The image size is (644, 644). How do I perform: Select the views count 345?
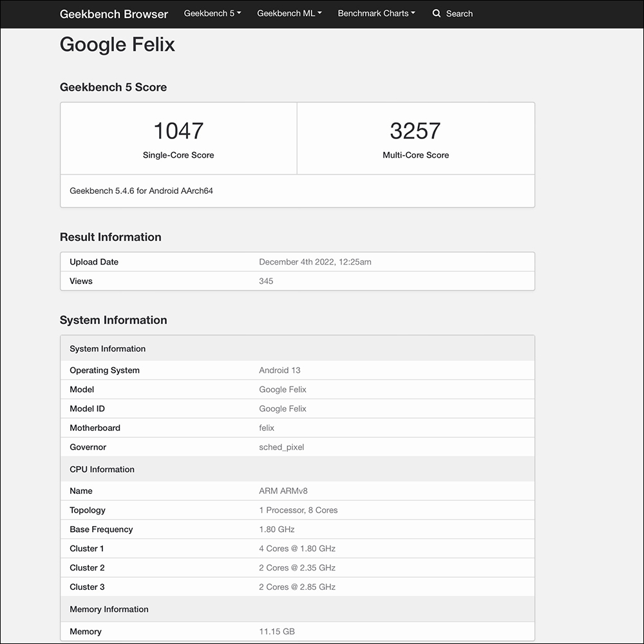click(266, 281)
